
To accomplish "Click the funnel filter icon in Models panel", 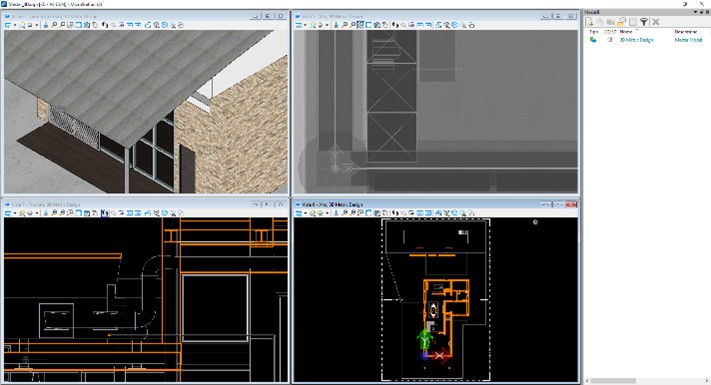I will tap(643, 21).
